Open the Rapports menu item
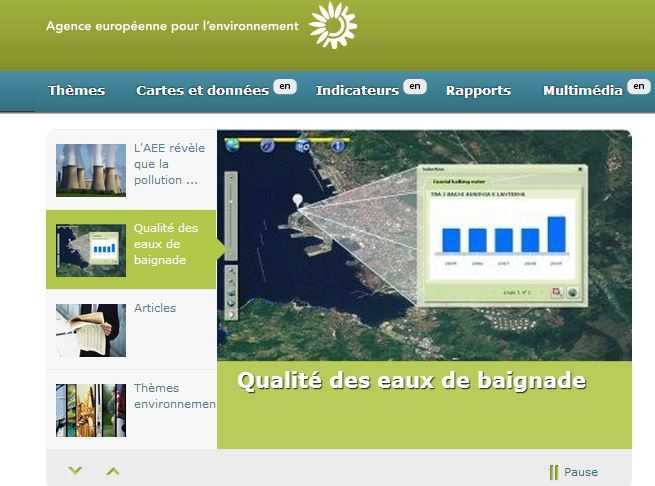 point(478,91)
